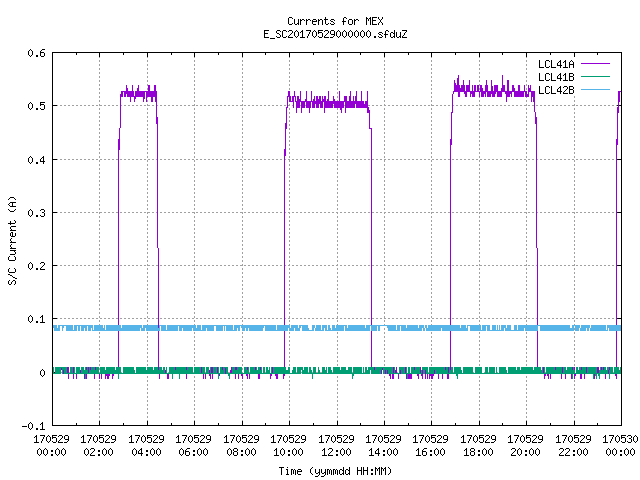The width and height of the screenshot is (640, 480).
Task: Click the second purple LCL41A pulse plateau near 12:00
Action: click(328, 103)
